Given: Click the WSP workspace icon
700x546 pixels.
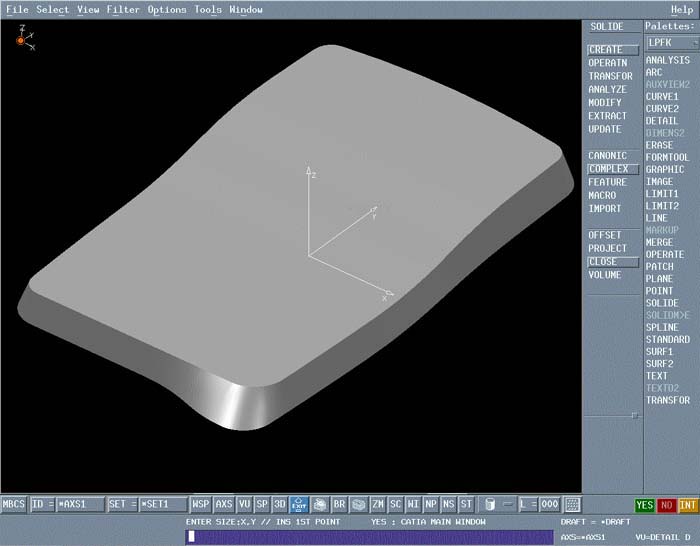Looking at the screenshot, I should [x=201, y=505].
